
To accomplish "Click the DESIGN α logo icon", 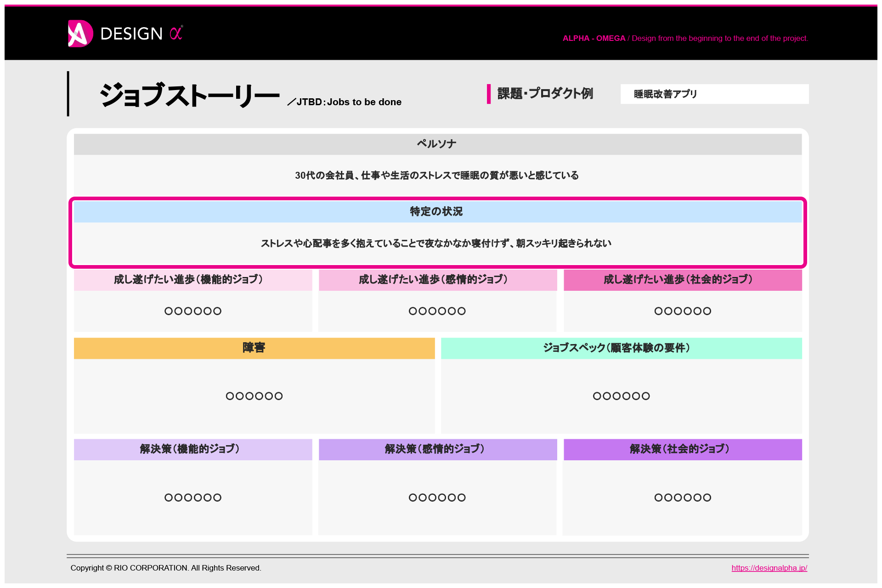I will coord(80,34).
